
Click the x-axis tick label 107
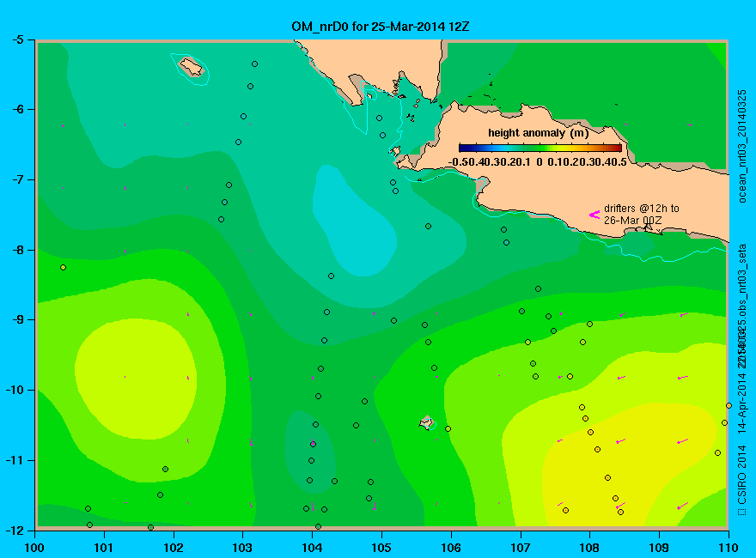click(521, 548)
